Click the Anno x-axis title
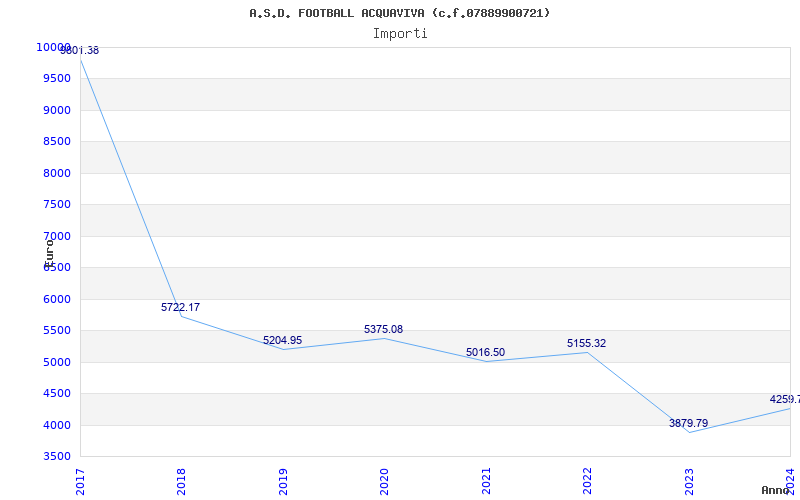The width and height of the screenshot is (800, 500). (x=777, y=491)
